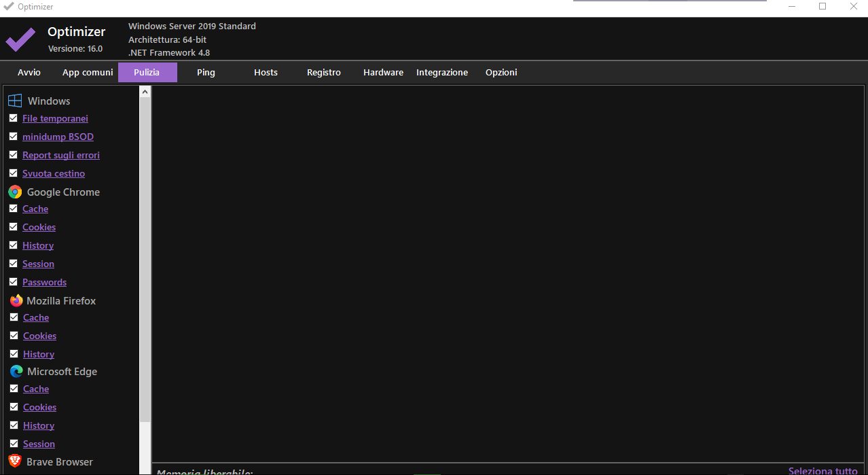Screen dimensions: 868x475
Task: Click the Microsoft Edge section heading
Action: [x=62, y=372]
